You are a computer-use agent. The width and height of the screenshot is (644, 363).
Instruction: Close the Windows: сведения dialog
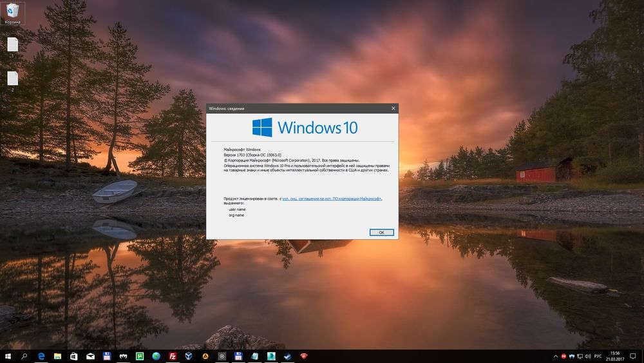click(x=393, y=108)
